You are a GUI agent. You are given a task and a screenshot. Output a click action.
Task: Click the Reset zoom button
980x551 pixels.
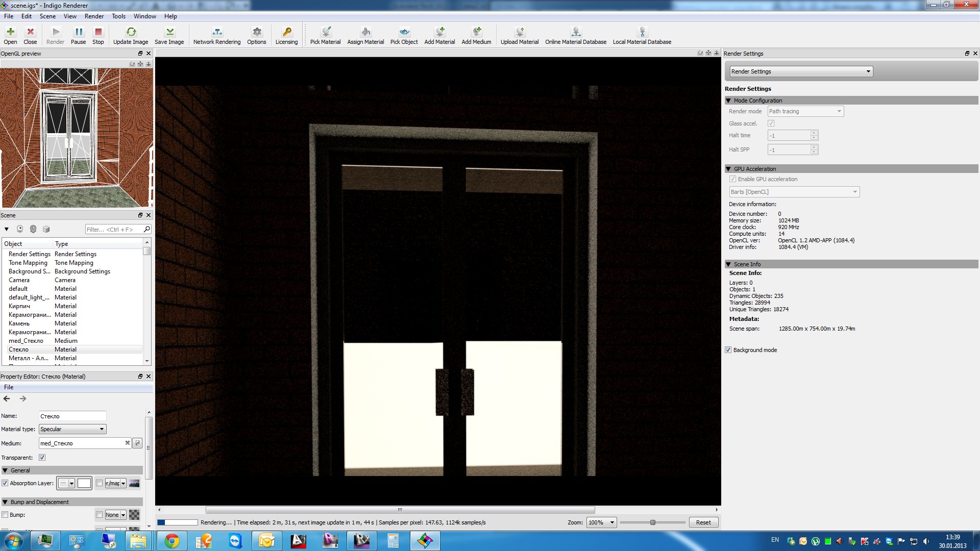pyautogui.click(x=703, y=522)
